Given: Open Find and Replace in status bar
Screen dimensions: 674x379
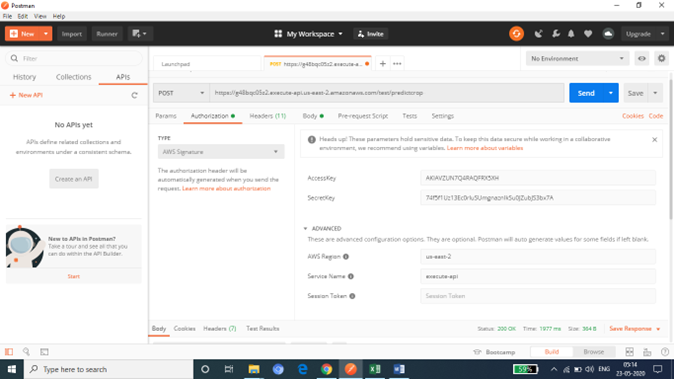Looking at the screenshot, I should click(26, 351).
